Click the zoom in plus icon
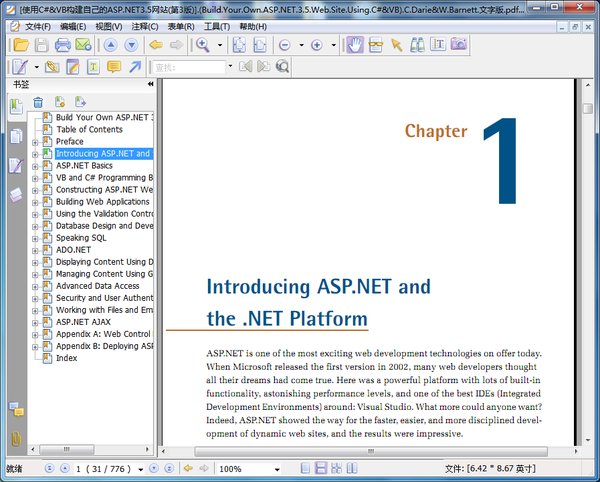 point(316,45)
